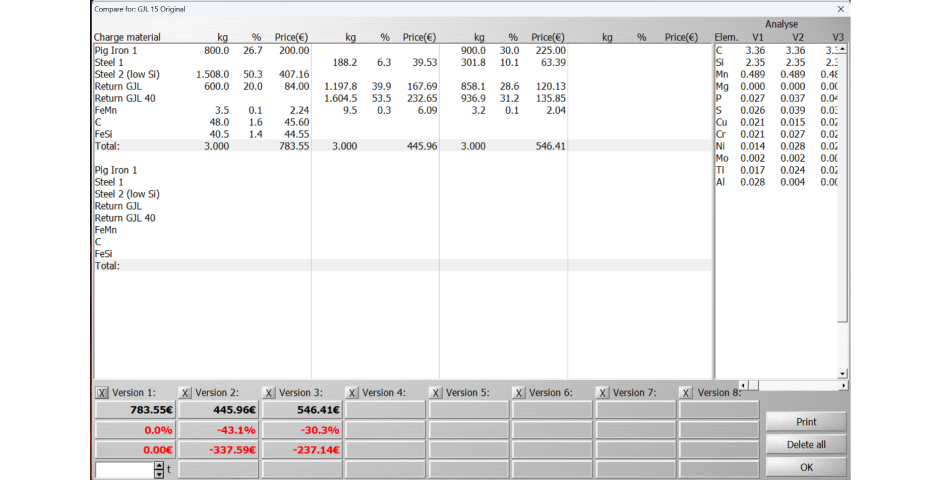This screenshot has width=940, height=480.
Task: Click the tonnage input field
Action: (x=123, y=469)
